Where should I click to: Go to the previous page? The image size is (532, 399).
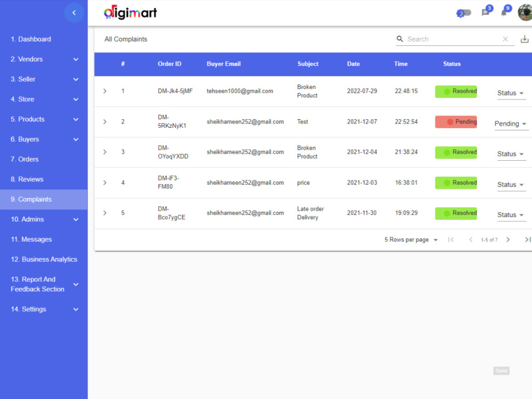point(471,239)
